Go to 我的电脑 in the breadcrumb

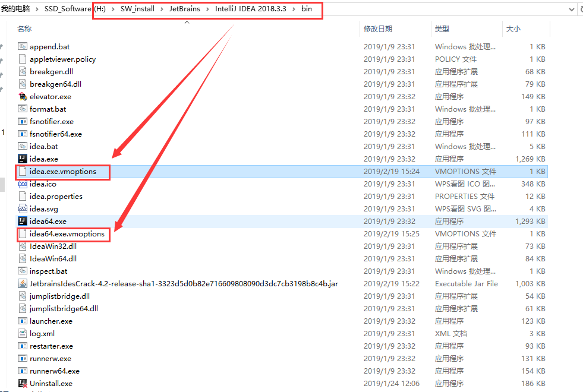(15, 8)
